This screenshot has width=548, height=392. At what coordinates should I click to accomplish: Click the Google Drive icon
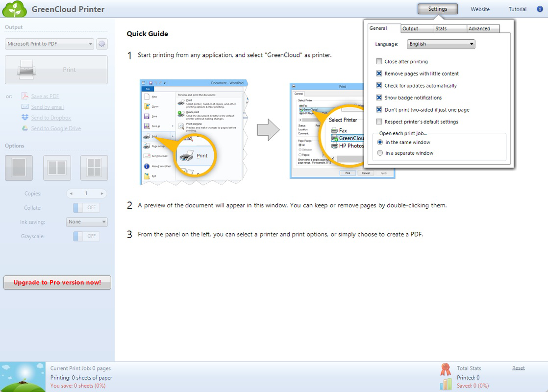[25, 128]
